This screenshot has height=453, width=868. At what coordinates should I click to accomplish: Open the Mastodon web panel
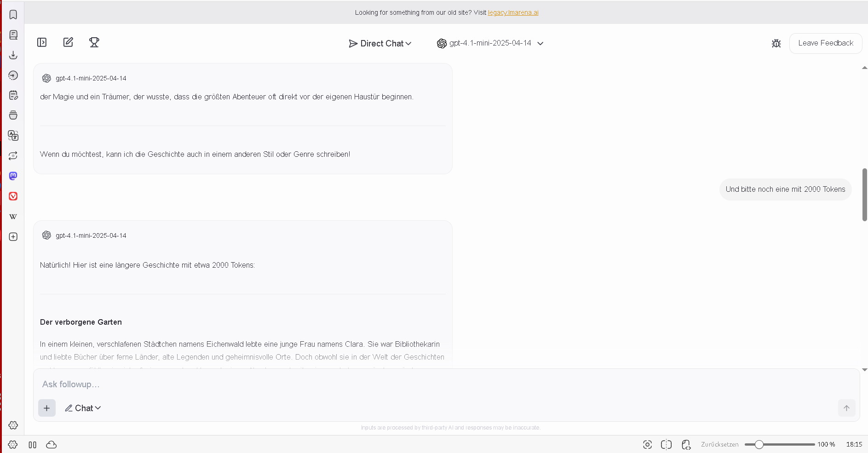13,176
